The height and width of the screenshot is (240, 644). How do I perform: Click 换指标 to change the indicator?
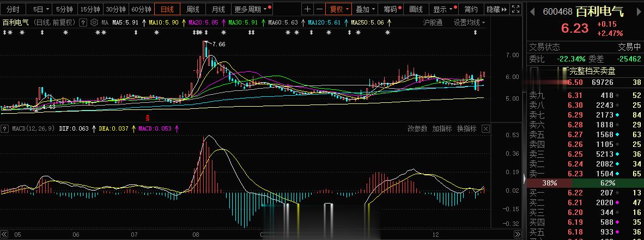tap(466, 129)
